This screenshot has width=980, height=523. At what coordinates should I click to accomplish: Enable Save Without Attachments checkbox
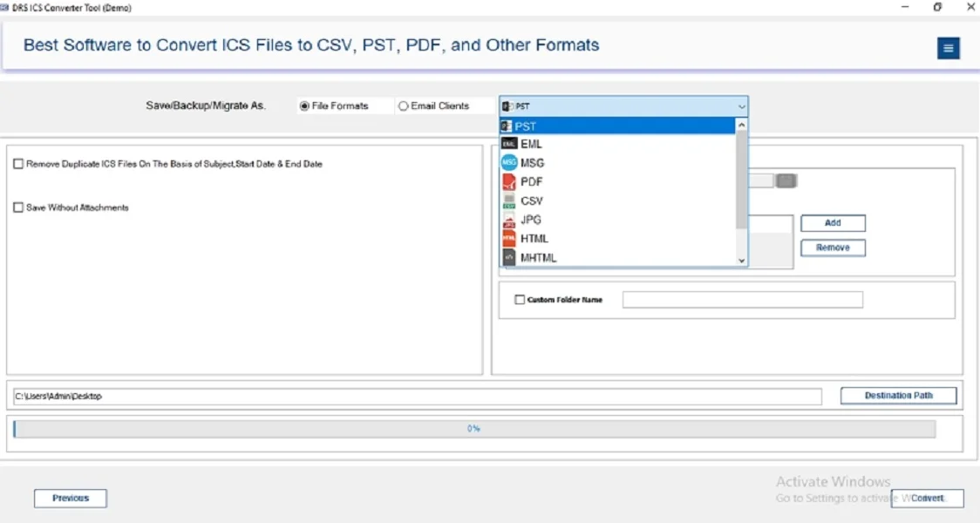click(18, 207)
